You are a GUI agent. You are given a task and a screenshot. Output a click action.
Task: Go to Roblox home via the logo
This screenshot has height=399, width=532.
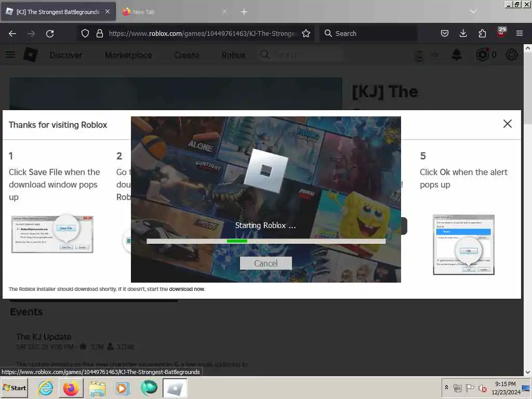coord(31,55)
